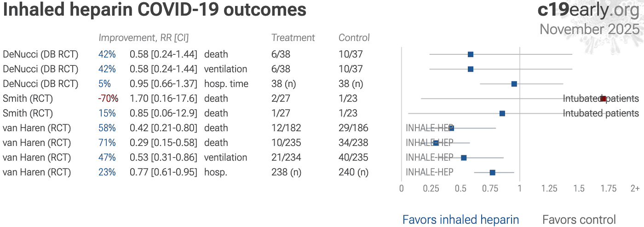The height and width of the screenshot is (227, 644).
Task: Select the "Control" column header
Action: [354, 38]
